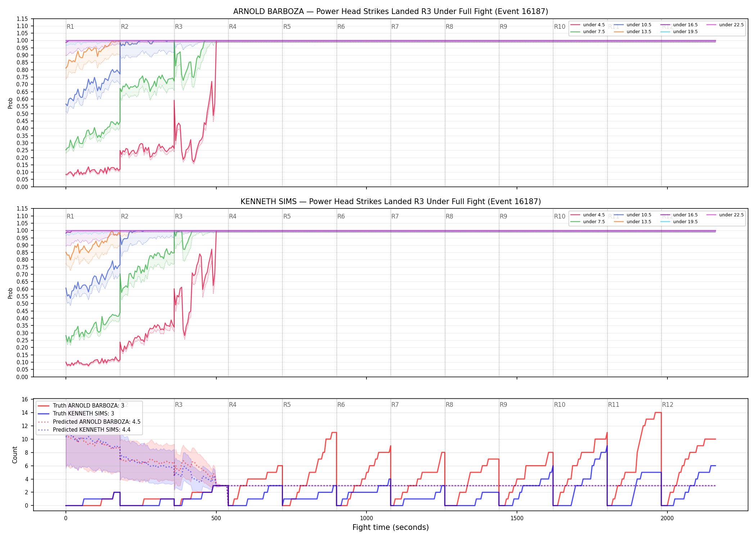756x540 pixels.
Task: Click the KENNETH SIMS chart title
Action: click(x=391, y=202)
